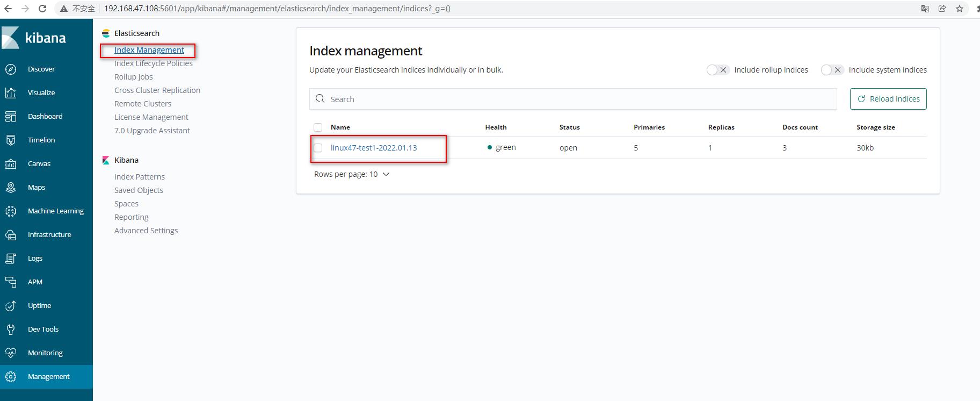Open linux47-test1-2022.01.13 index link

[374, 148]
